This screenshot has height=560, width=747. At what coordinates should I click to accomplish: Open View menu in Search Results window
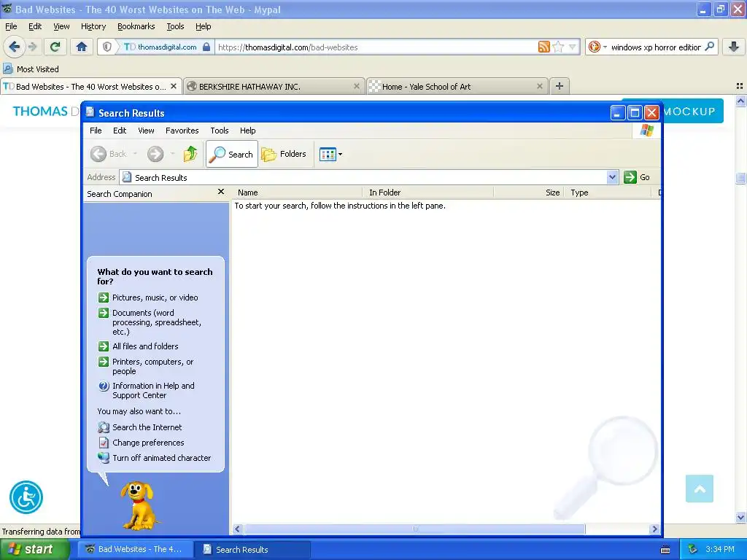coord(146,131)
